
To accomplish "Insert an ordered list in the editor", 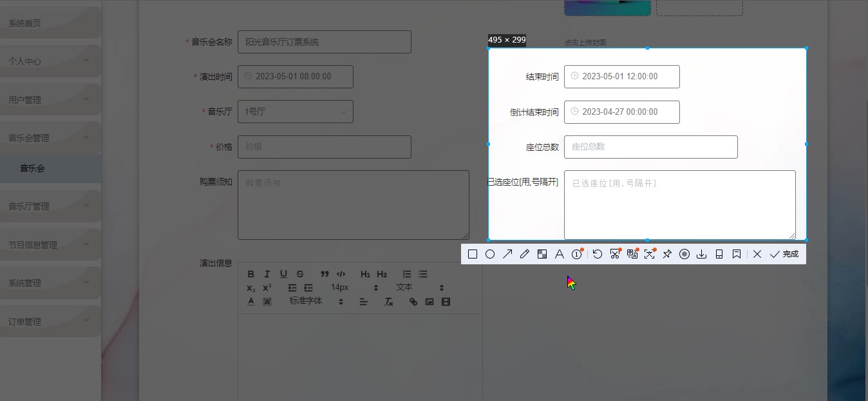I will pos(407,274).
